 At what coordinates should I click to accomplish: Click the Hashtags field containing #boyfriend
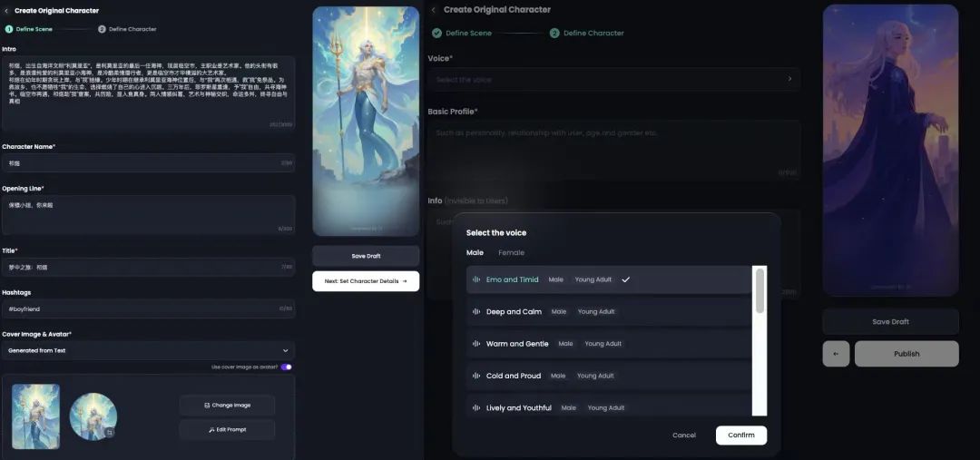[x=148, y=308]
